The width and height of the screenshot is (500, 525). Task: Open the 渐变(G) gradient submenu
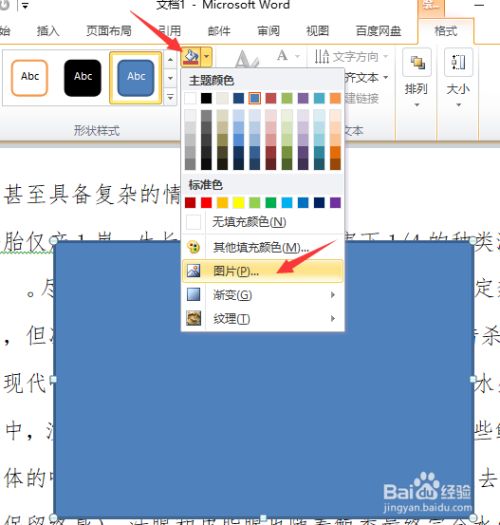pyautogui.click(x=263, y=295)
